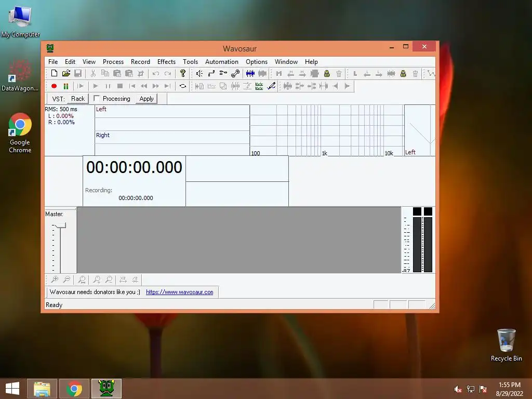Screen dimensions: 532x399
Task: Open the View menu
Action: (x=89, y=62)
